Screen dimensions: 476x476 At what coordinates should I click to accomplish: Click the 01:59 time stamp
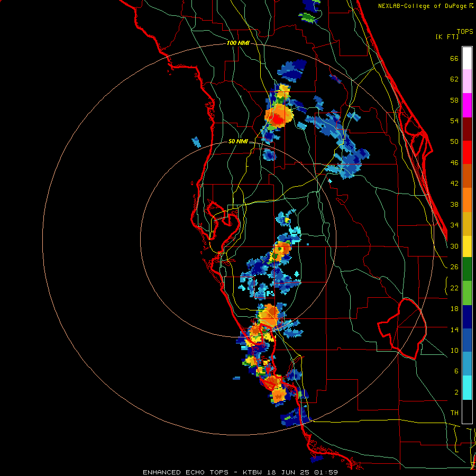(x=327, y=472)
